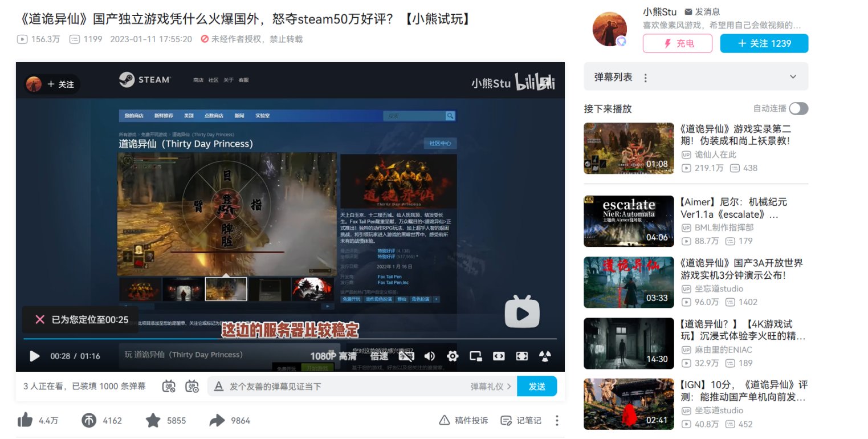The height and width of the screenshot is (439, 868).
Task: Follow the uploader via the video overlay 关注
Action: click(61, 84)
